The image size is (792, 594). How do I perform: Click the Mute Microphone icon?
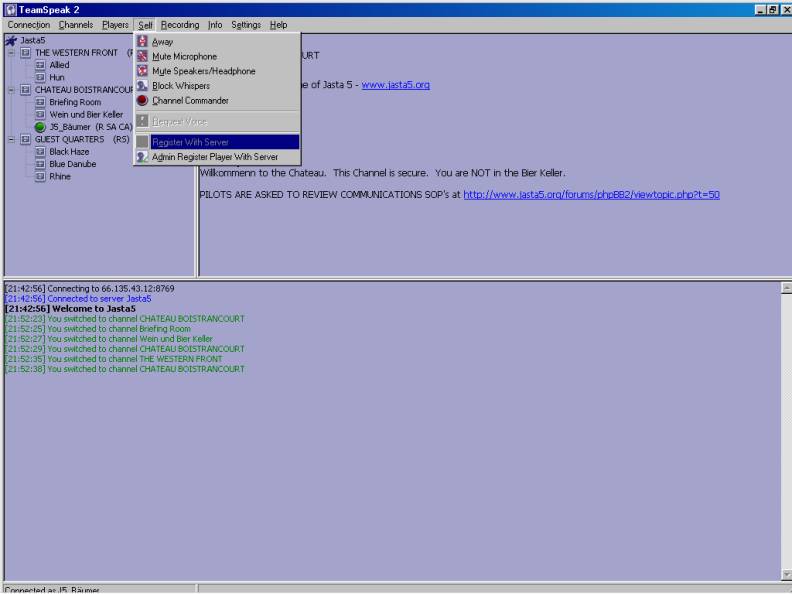click(x=143, y=57)
